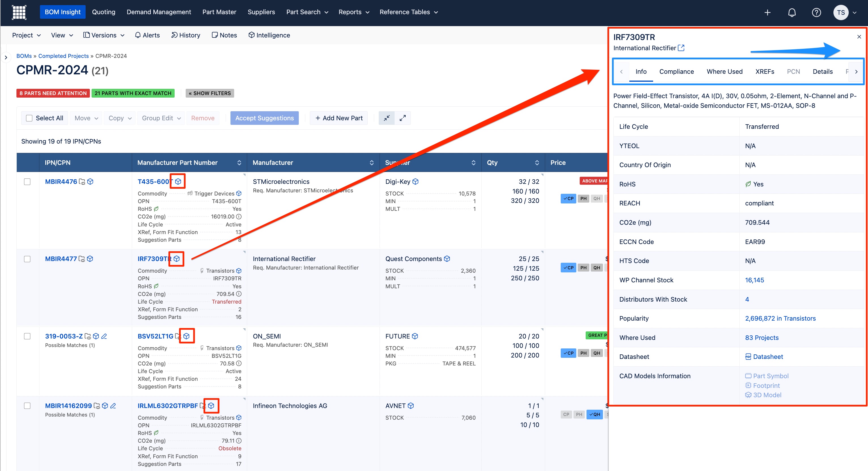Open International Rectifier external link icon
Screen dimensions: 868x471
coord(681,48)
